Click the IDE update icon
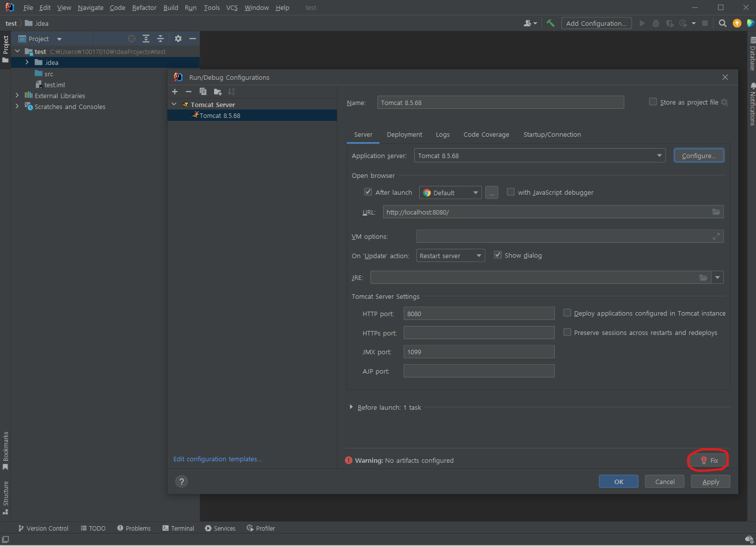Screen dimensions: 756x547 pos(737,23)
